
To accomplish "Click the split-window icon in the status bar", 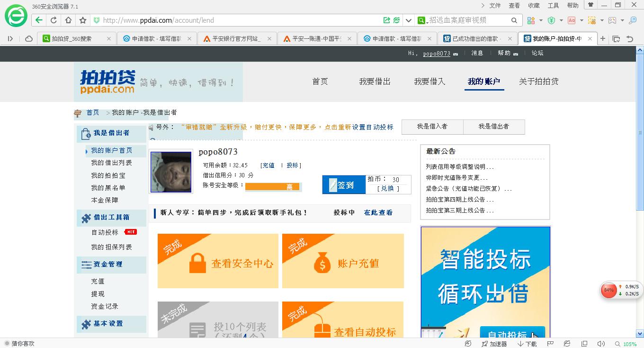I will coord(584,344).
